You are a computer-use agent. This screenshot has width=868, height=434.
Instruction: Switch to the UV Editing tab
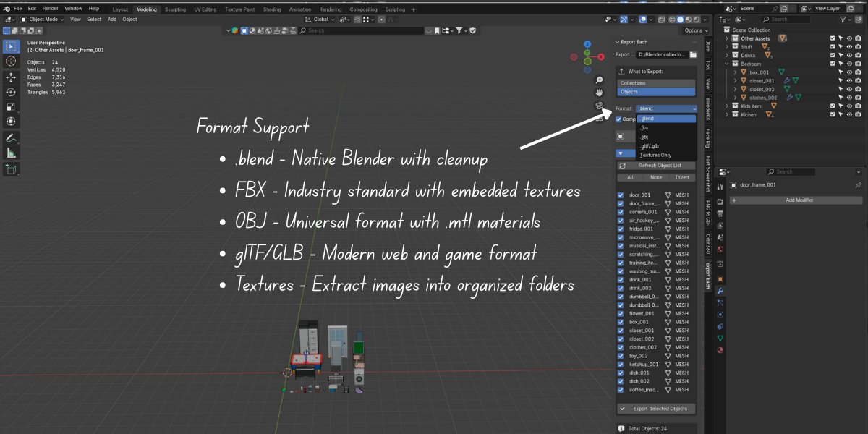(207, 9)
